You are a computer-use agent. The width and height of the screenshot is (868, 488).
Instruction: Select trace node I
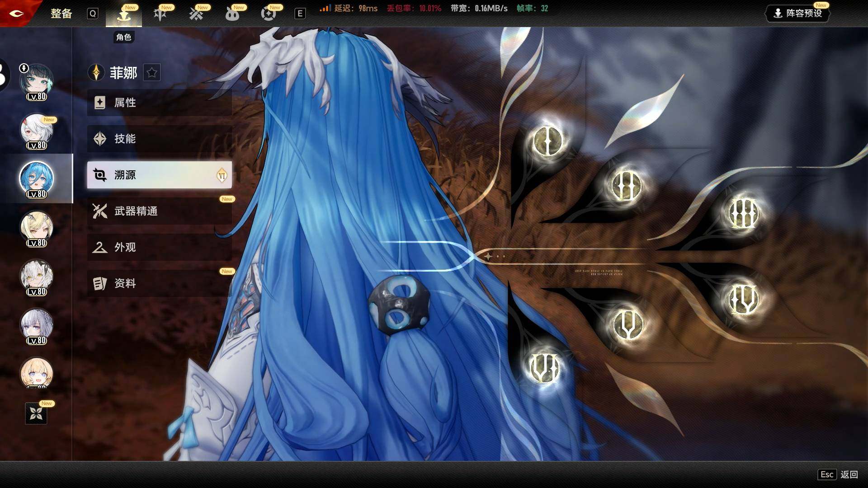(x=547, y=141)
